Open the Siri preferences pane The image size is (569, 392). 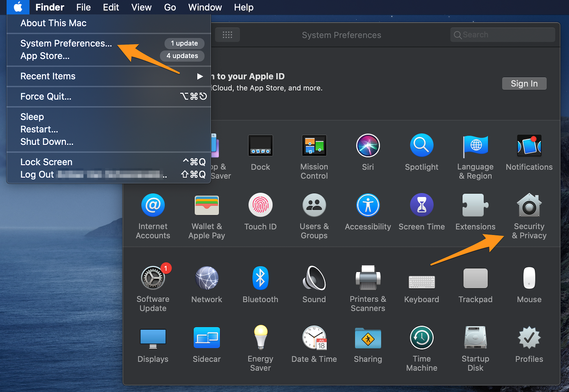tap(368, 153)
